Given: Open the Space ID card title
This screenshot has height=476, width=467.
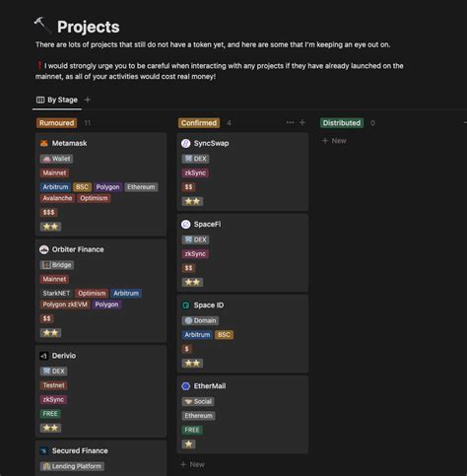Looking at the screenshot, I should [209, 306].
